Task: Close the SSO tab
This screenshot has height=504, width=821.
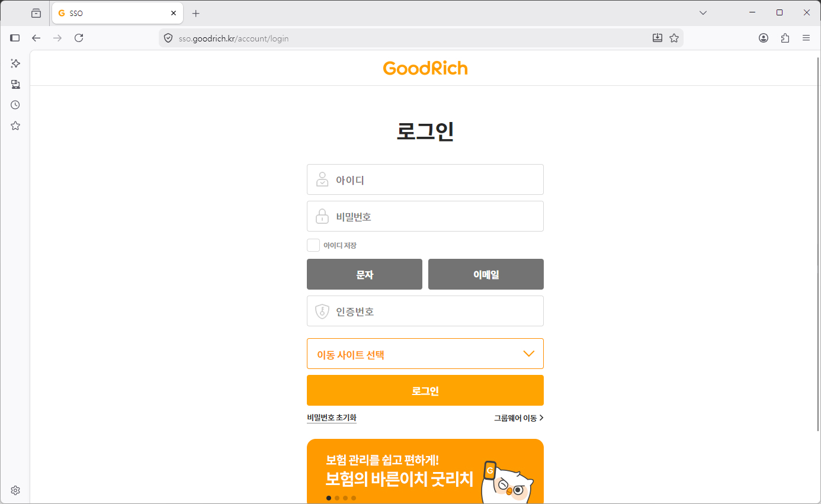Action: pos(174,13)
